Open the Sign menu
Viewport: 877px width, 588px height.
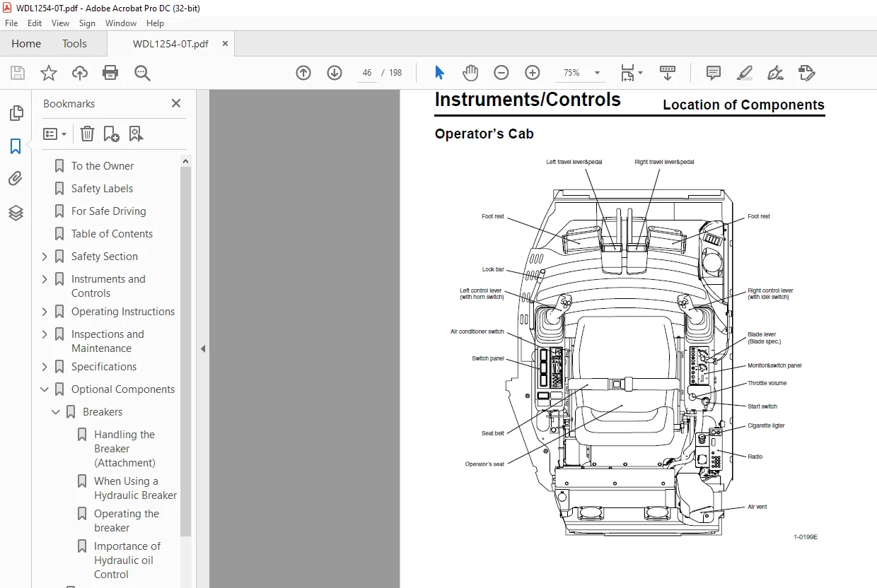(87, 23)
